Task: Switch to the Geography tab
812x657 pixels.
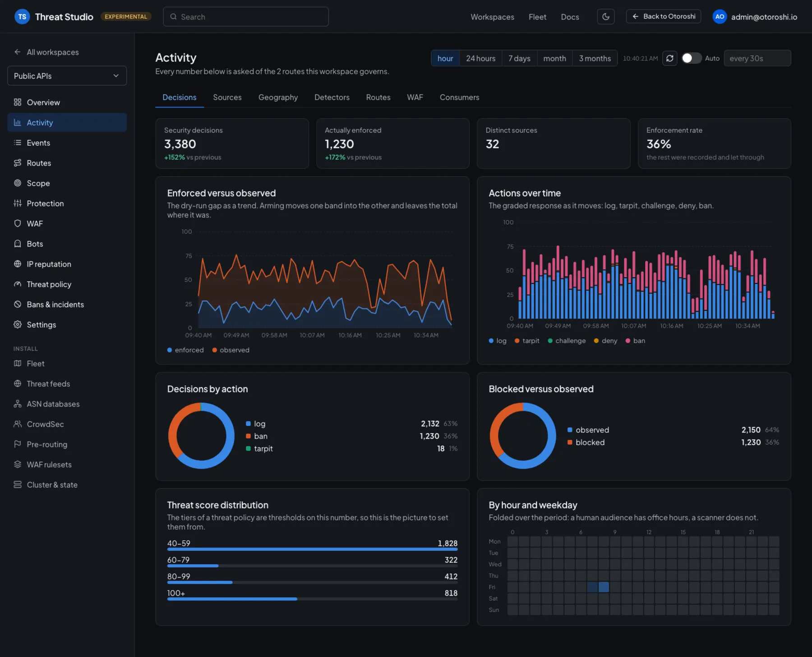Action: tap(278, 97)
